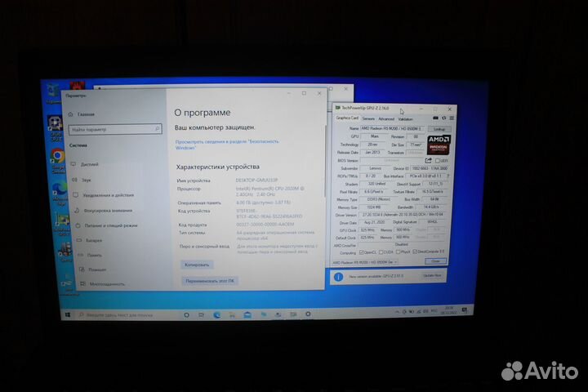The width and height of the screenshot is (588, 392).
Task: Click the device name DESKTOP value
Action: point(256,180)
